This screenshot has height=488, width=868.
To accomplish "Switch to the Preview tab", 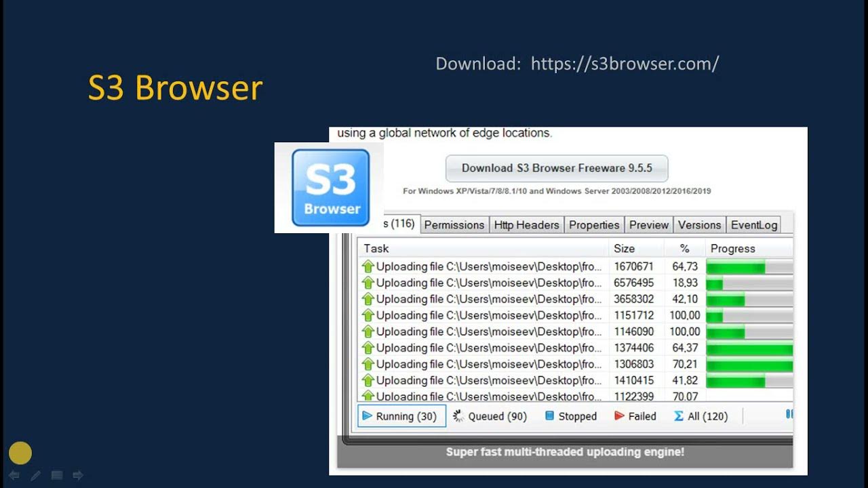I will [649, 225].
